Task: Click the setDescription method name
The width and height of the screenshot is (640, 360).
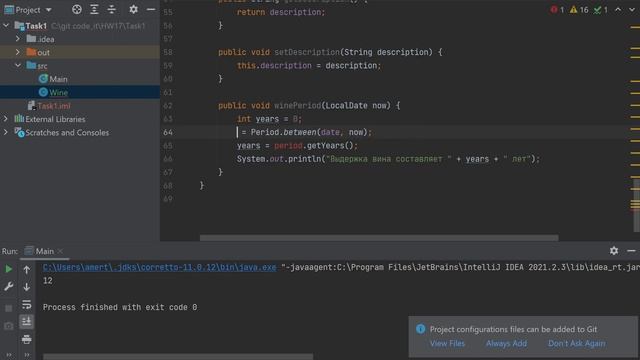Action: point(307,52)
